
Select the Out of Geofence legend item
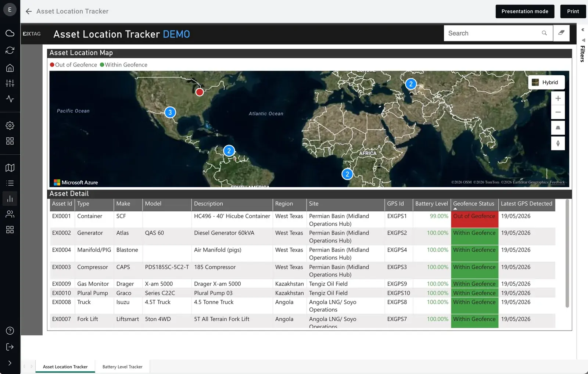pos(73,65)
